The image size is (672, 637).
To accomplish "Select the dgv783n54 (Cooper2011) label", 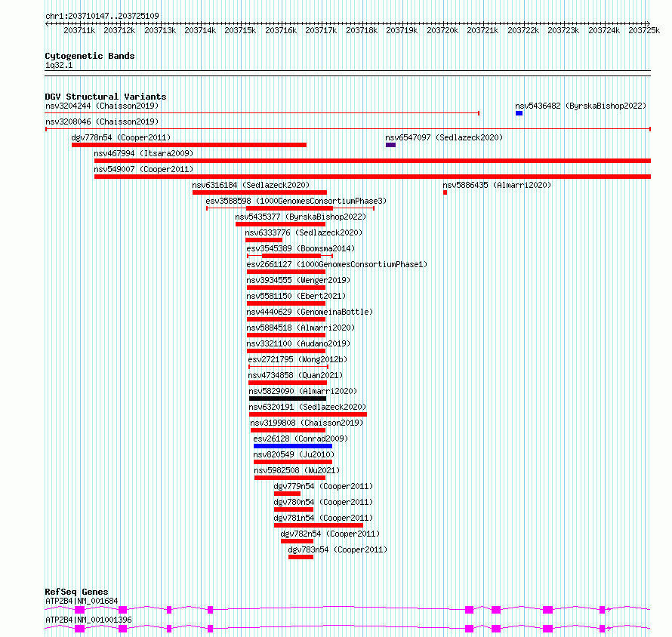I will 338,549.
